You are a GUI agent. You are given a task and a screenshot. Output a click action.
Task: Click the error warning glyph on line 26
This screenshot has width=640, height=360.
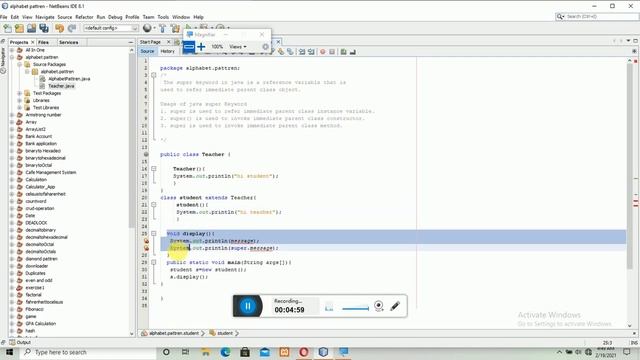point(146,241)
